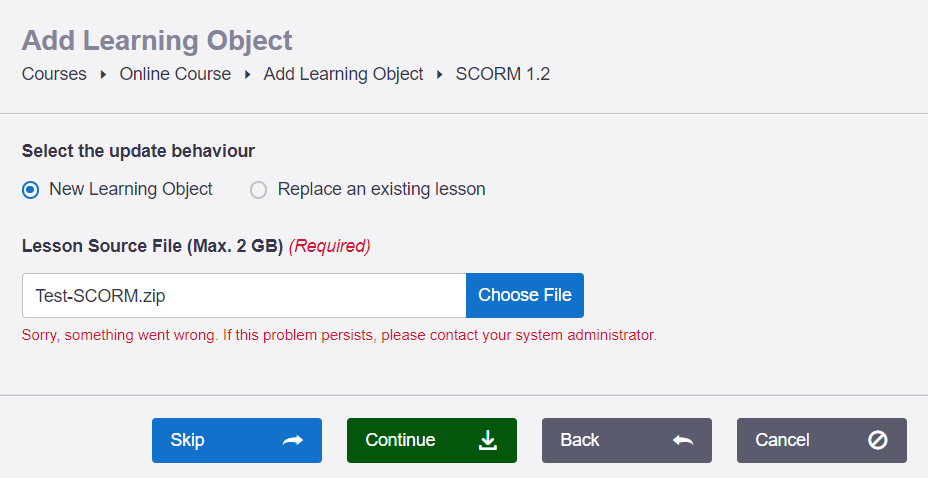Click the Choose File button
Image resolution: width=928 pixels, height=478 pixels.
pyautogui.click(x=525, y=295)
